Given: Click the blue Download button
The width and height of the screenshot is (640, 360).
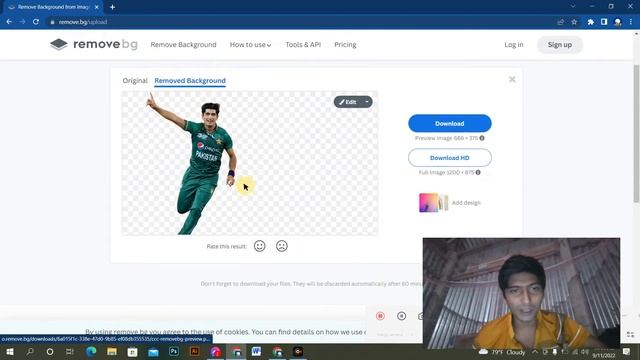Looking at the screenshot, I should pos(449,123).
